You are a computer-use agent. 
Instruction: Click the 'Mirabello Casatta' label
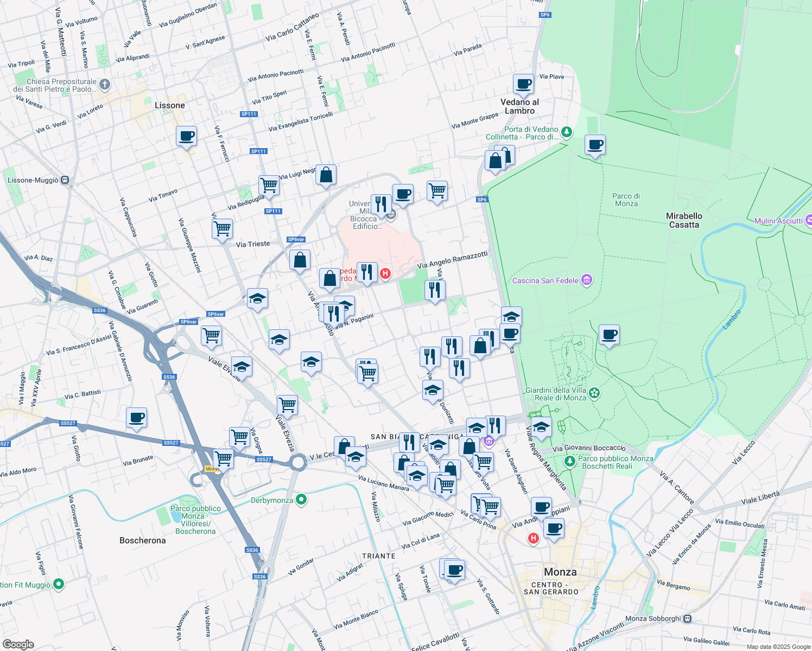coord(684,220)
